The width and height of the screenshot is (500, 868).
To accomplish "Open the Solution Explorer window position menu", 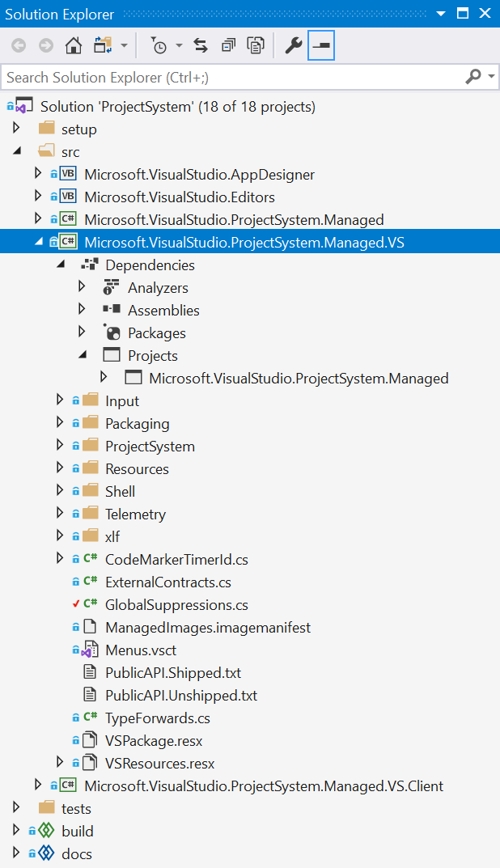I will point(441,13).
